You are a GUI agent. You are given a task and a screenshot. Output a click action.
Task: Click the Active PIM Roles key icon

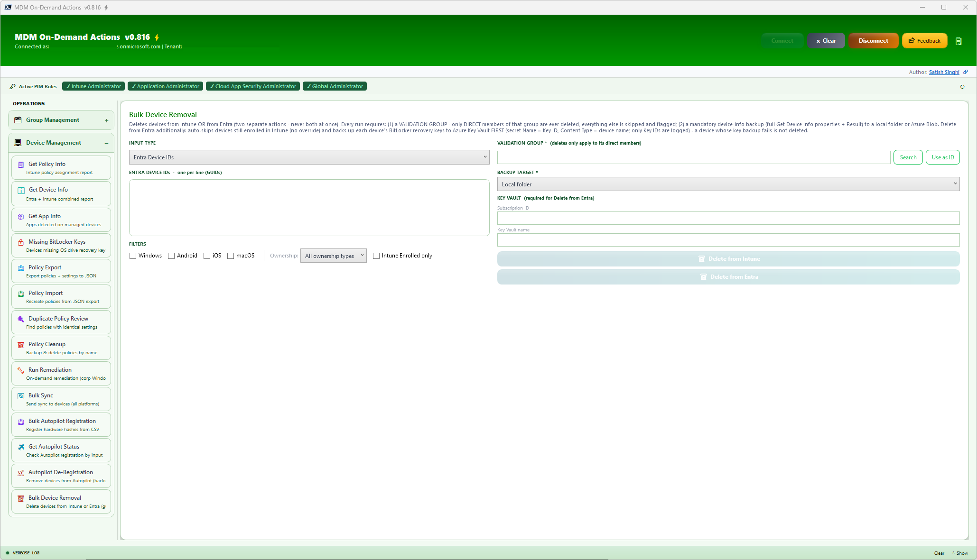pos(13,86)
